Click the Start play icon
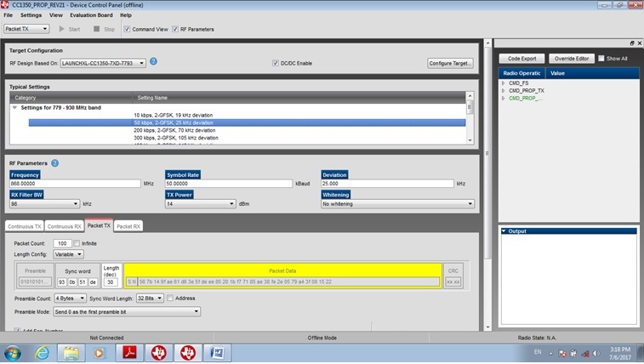 [62, 29]
